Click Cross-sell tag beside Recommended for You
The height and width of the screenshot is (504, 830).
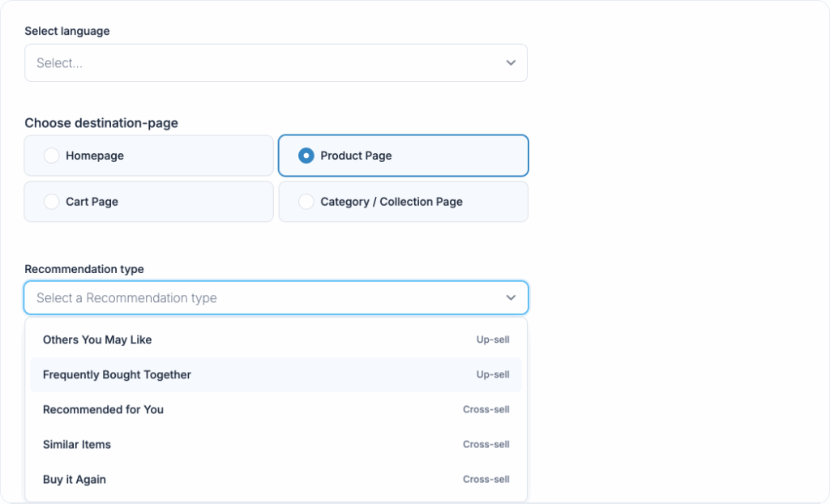click(x=486, y=410)
